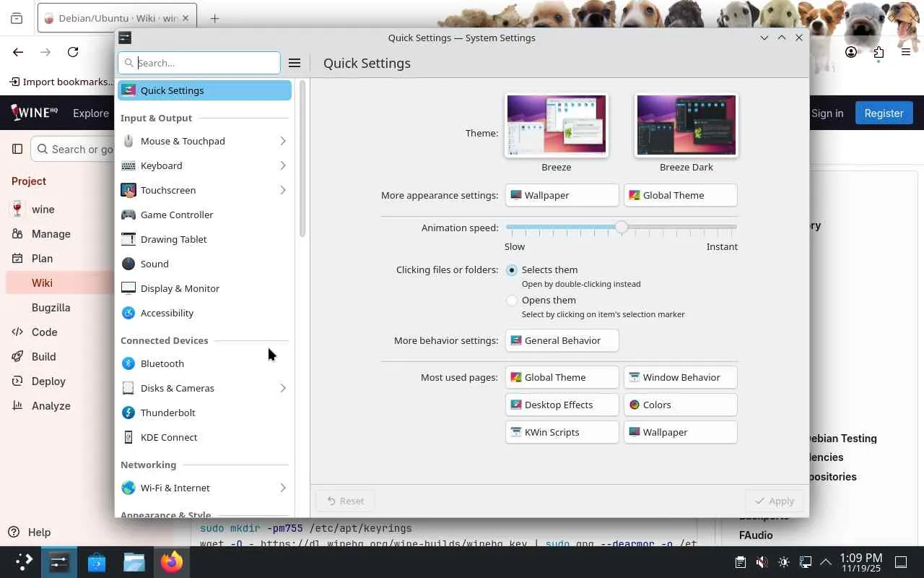The height and width of the screenshot is (578, 924).
Task: Show hidden system tray icons arrow
Action: point(826,562)
